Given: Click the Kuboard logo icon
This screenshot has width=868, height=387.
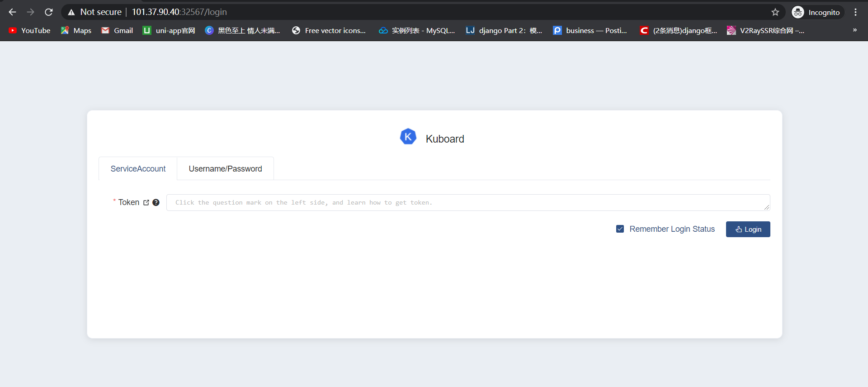Looking at the screenshot, I should pos(408,137).
